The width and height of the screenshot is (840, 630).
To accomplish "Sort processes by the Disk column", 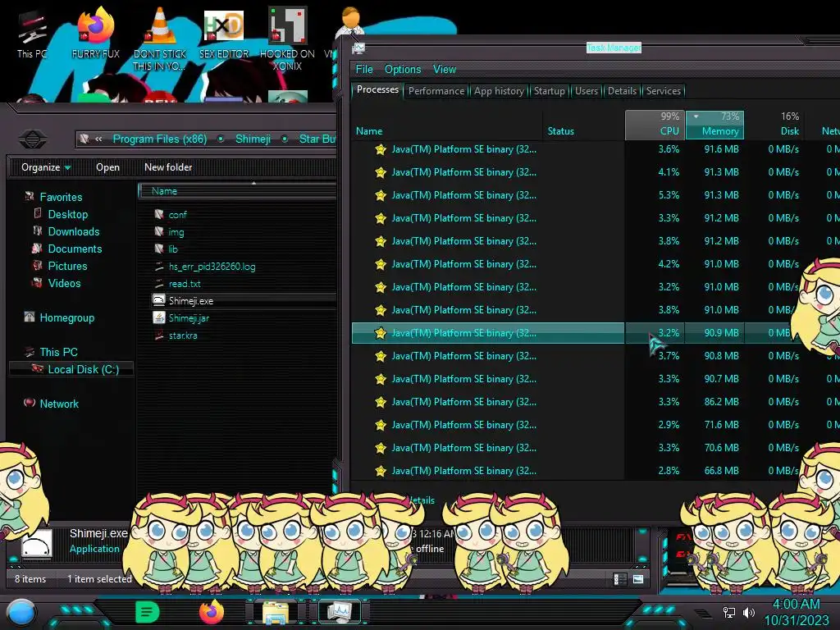I will pyautogui.click(x=774, y=125).
